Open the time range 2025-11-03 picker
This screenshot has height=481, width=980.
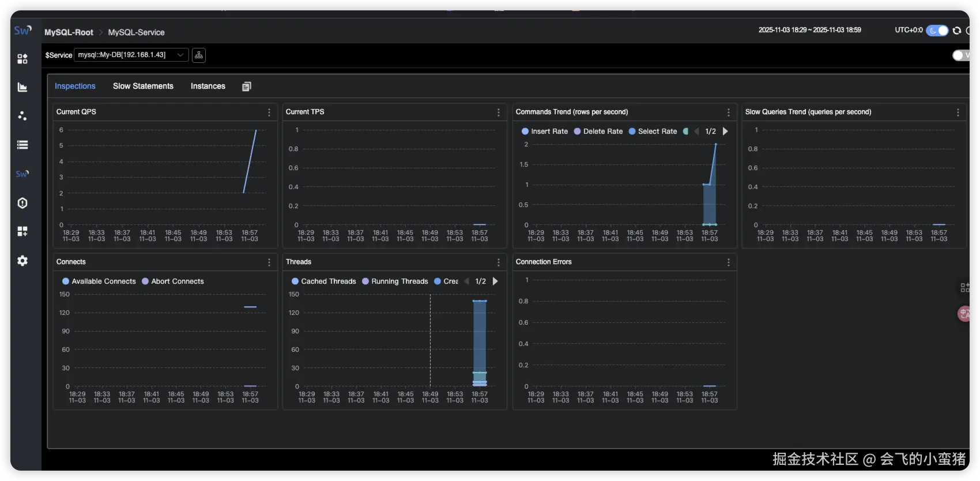pos(810,30)
